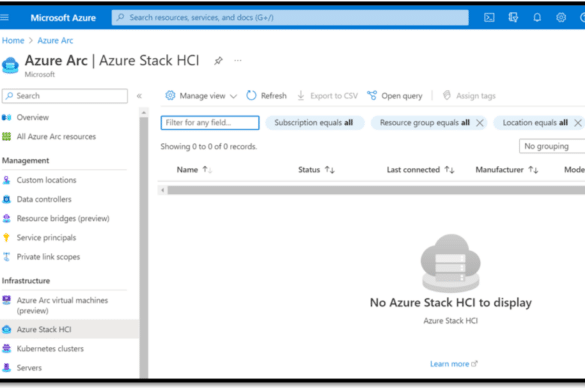
Task: Click the horizontal table scrollbar
Action: pos(376,190)
